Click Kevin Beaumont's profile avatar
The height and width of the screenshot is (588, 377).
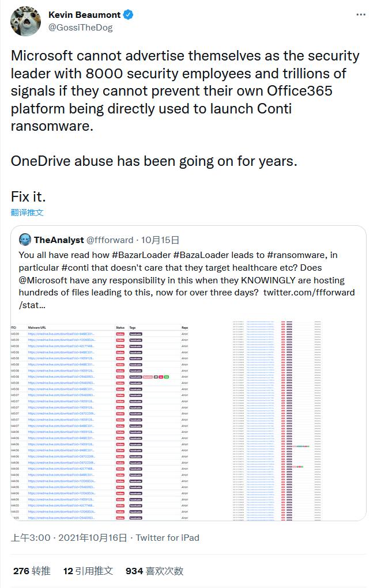[x=25, y=21]
